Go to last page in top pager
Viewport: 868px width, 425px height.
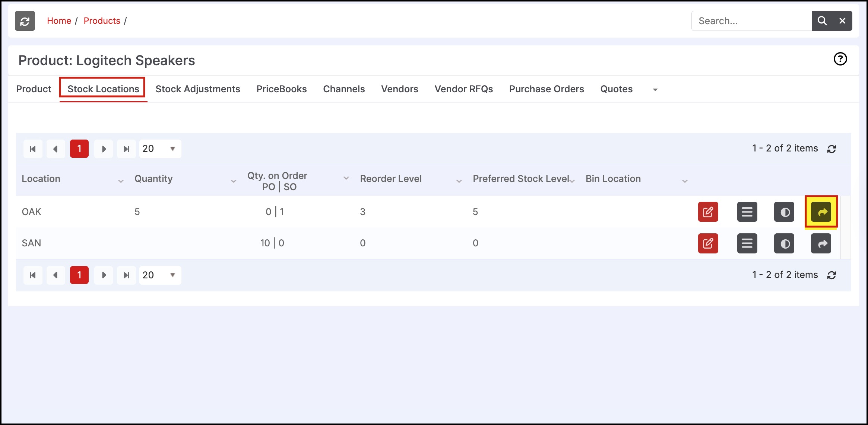point(126,149)
